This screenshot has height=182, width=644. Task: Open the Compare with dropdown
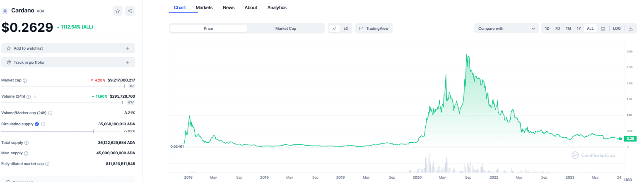506,29
